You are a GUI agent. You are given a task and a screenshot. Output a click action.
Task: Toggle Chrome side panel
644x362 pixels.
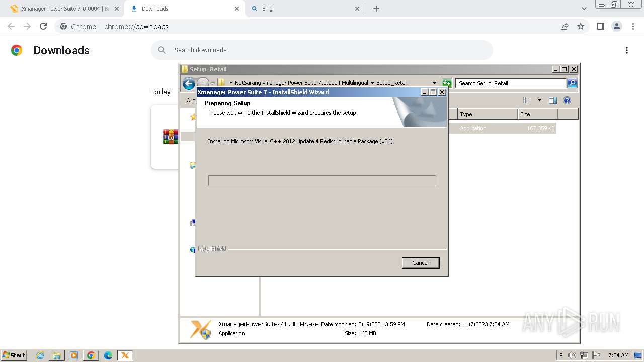tap(600, 26)
